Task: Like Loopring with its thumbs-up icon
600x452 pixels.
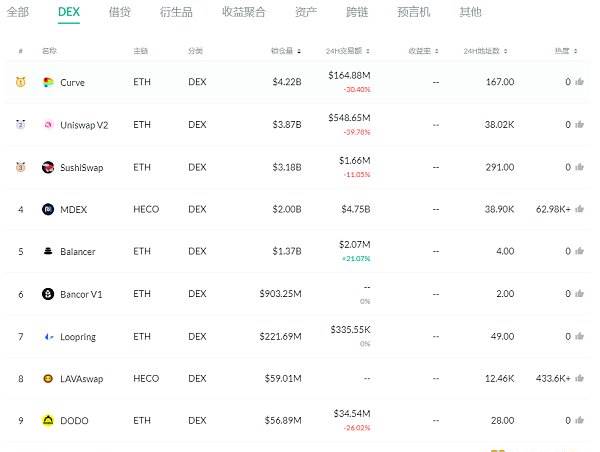Action: pos(579,336)
